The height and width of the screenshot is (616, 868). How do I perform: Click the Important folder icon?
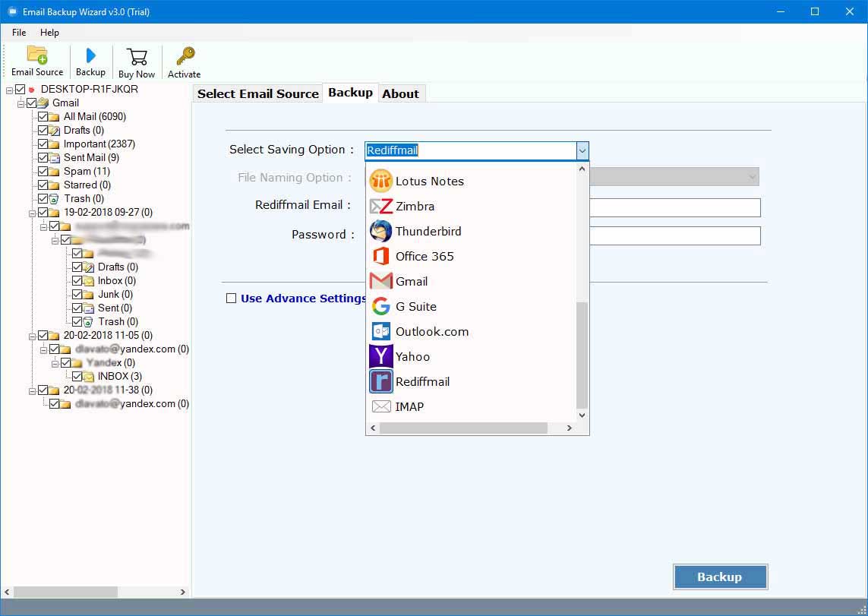click(x=54, y=144)
